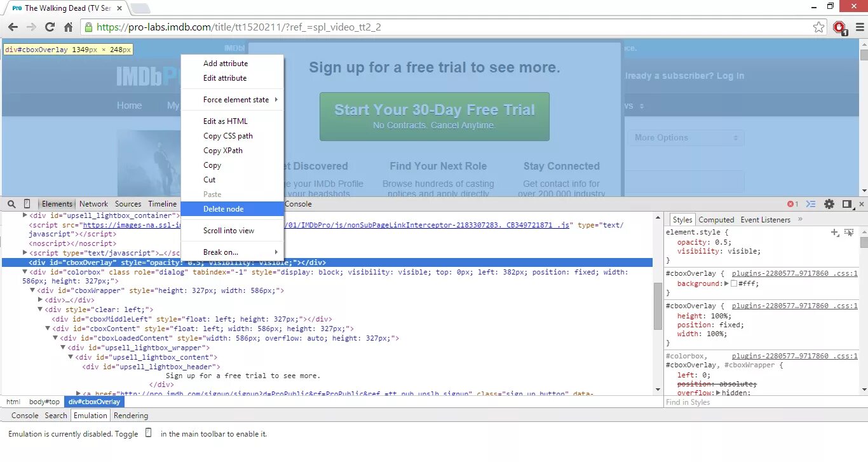
Task: Collapse the cboxLoadedContent div node
Action: (55, 338)
